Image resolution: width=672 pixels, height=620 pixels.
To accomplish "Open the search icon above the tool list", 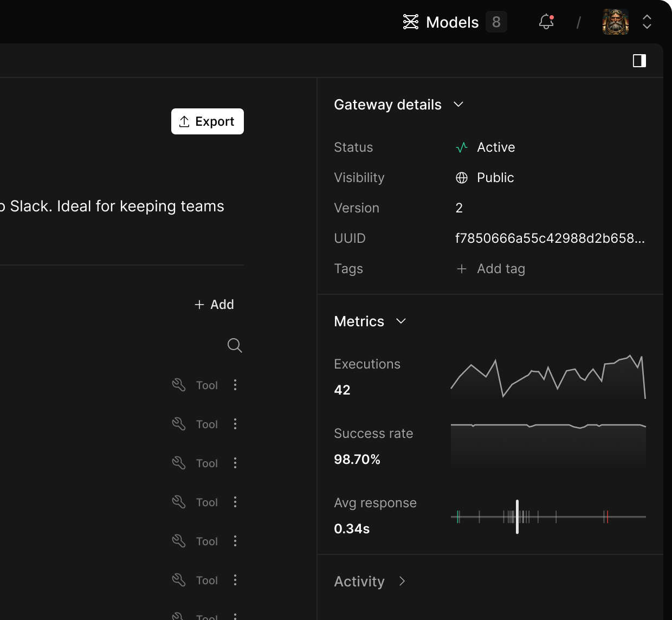I will 234,345.
